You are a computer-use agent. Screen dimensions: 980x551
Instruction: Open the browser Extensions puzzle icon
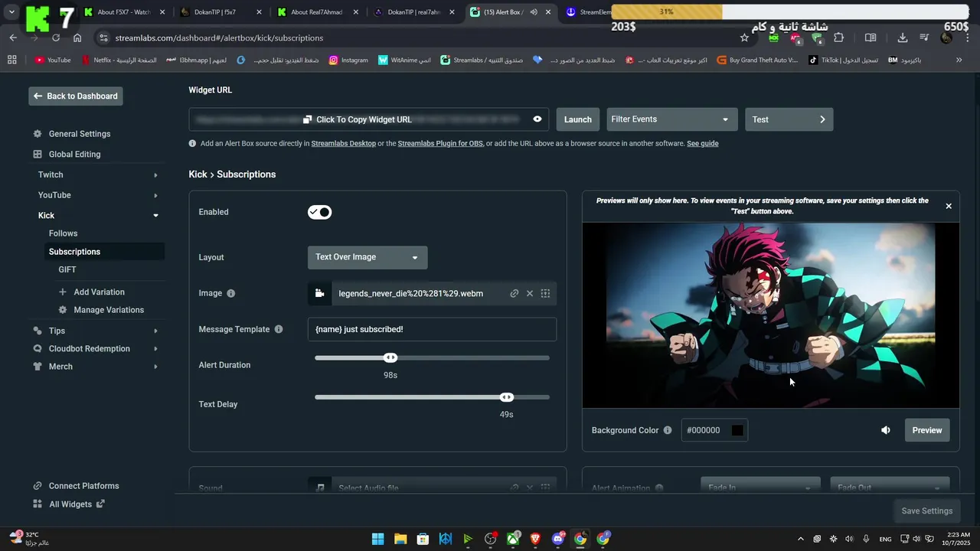pos(839,37)
